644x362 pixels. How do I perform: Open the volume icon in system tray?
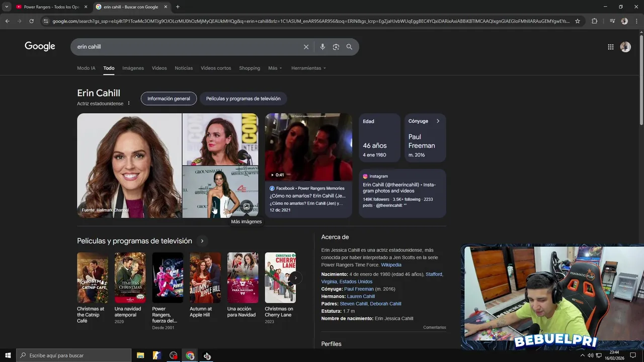[x=590, y=355]
